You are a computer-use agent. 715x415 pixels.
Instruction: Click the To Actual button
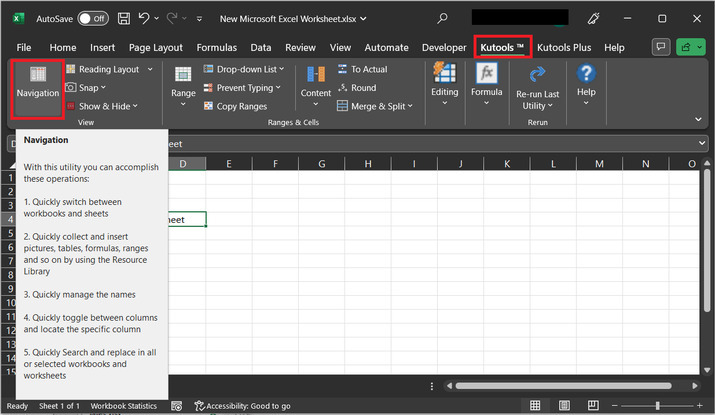tap(368, 69)
